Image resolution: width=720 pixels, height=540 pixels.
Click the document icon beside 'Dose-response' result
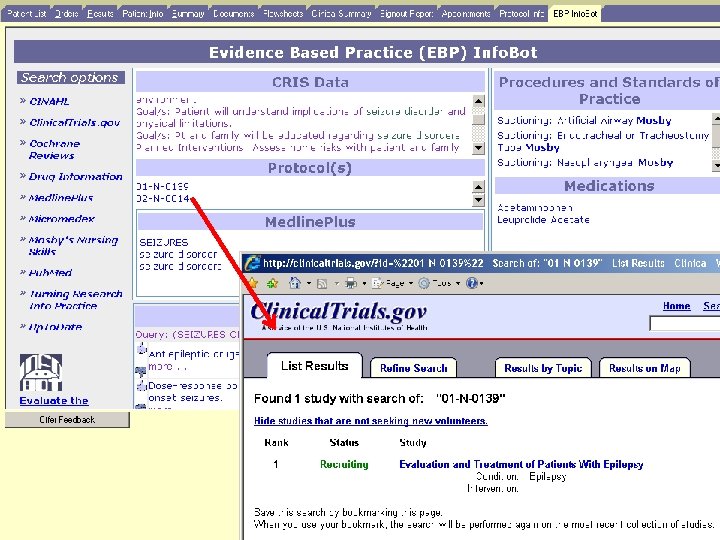142,386
